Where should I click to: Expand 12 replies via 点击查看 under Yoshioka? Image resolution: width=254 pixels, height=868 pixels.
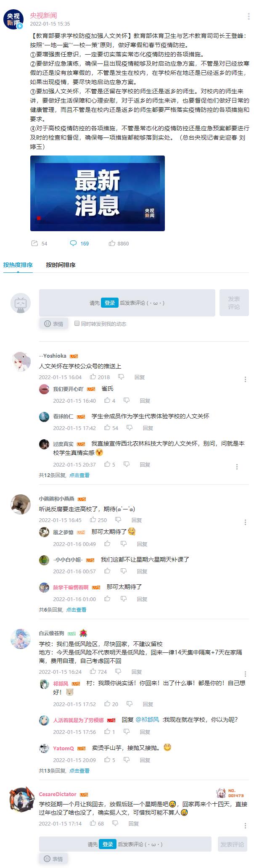[79, 475]
